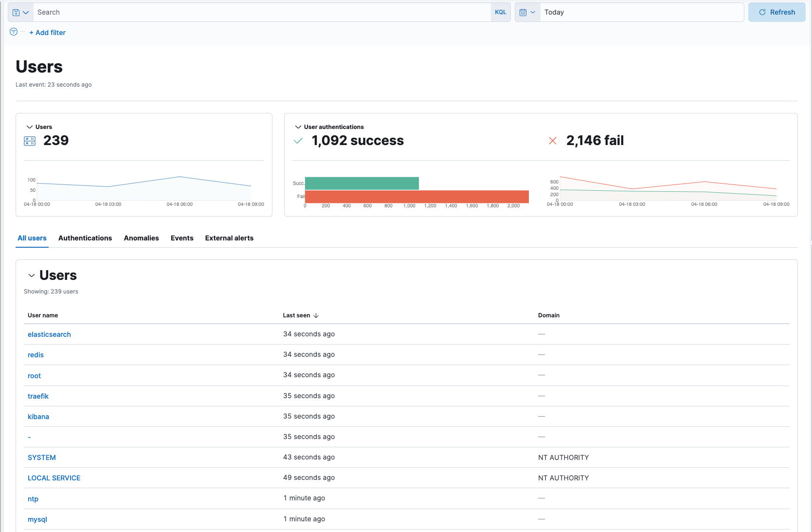Click the red fail X icon

click(553, 140)
